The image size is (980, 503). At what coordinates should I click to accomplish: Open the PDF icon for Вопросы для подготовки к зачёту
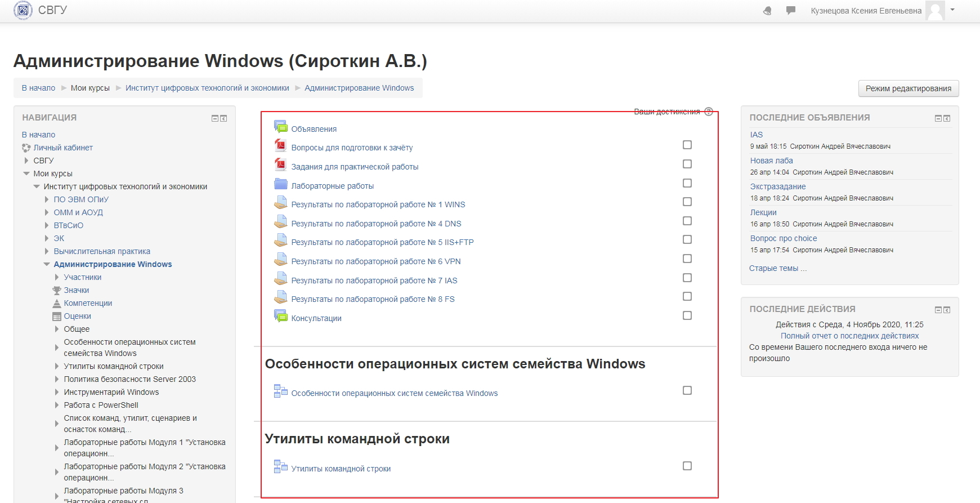click(280, 146)
